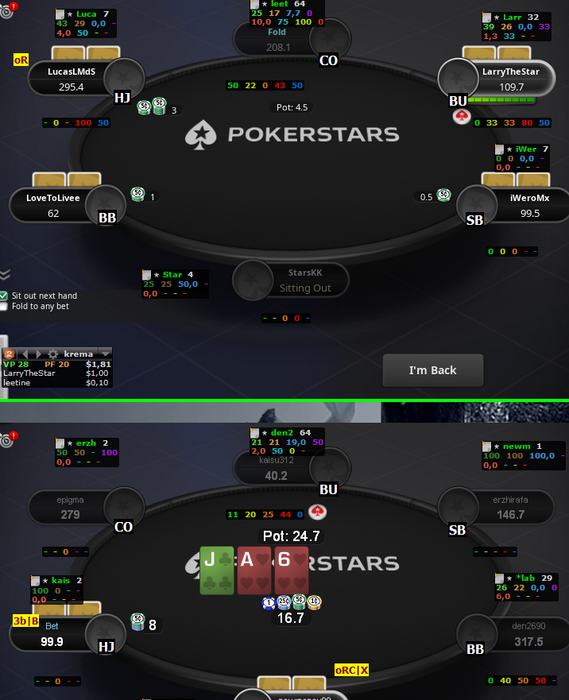The image size is (569, 700).
Task: Open note icon on the leet HUD
Action: [x=255, y=4]
